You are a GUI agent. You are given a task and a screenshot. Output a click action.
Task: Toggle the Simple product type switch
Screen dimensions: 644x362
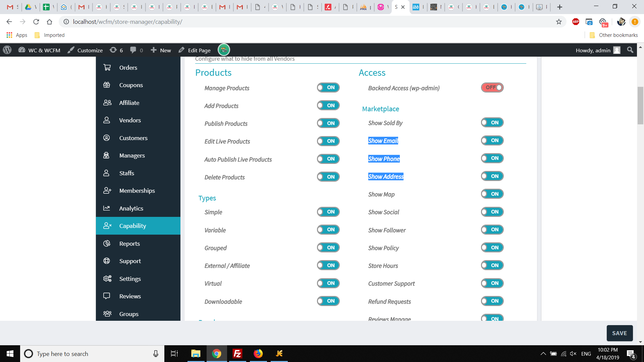click(328, 212)
